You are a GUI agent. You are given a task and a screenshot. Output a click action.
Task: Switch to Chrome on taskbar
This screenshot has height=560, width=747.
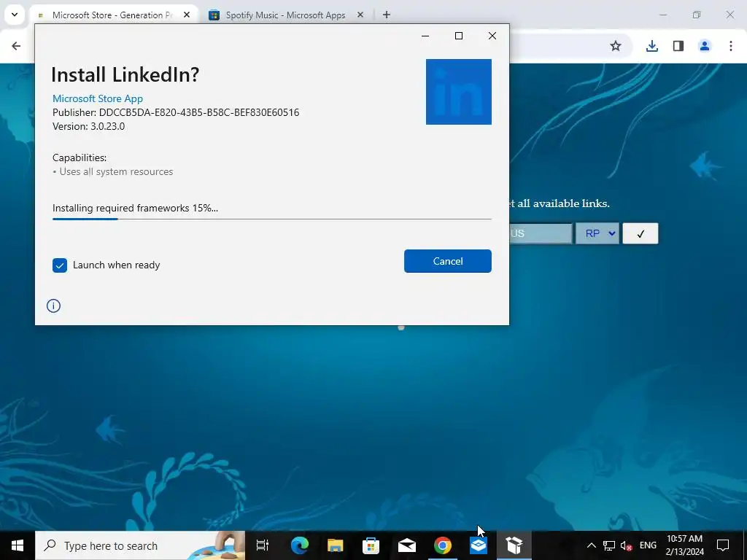click(x=443, y=545)
